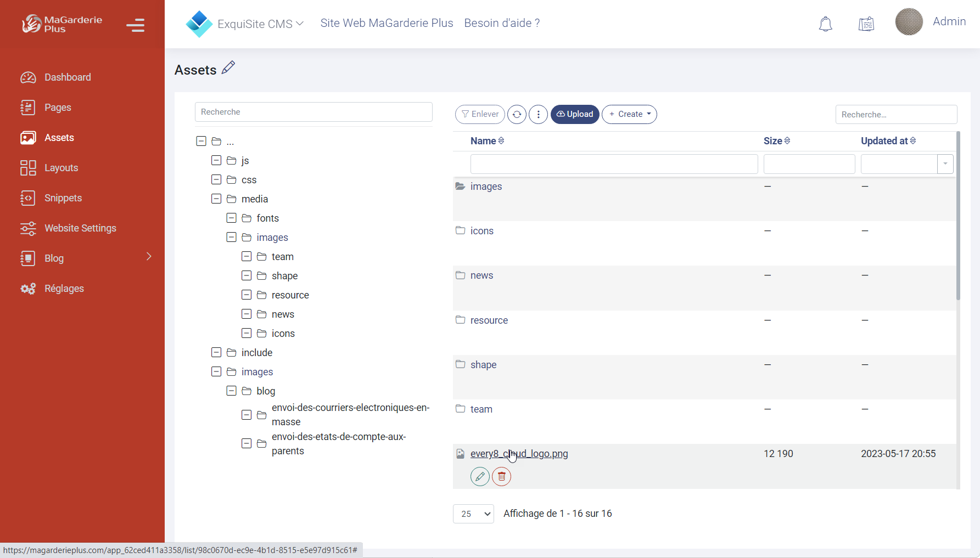Open Website Settings via sliders icon

point(28,228)
